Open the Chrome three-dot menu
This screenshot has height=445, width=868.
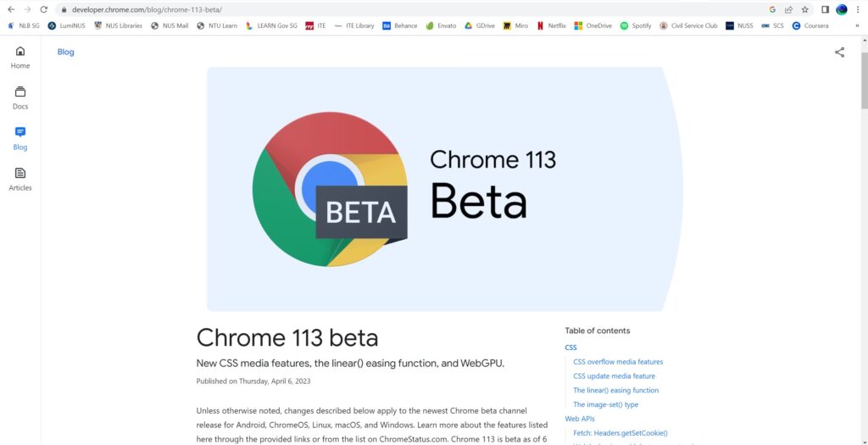[858, 9]
